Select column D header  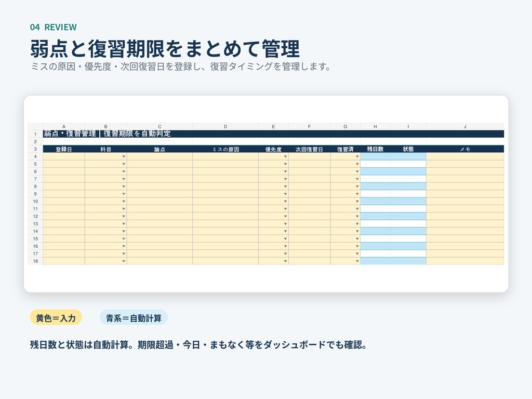[x=225, y=127]
